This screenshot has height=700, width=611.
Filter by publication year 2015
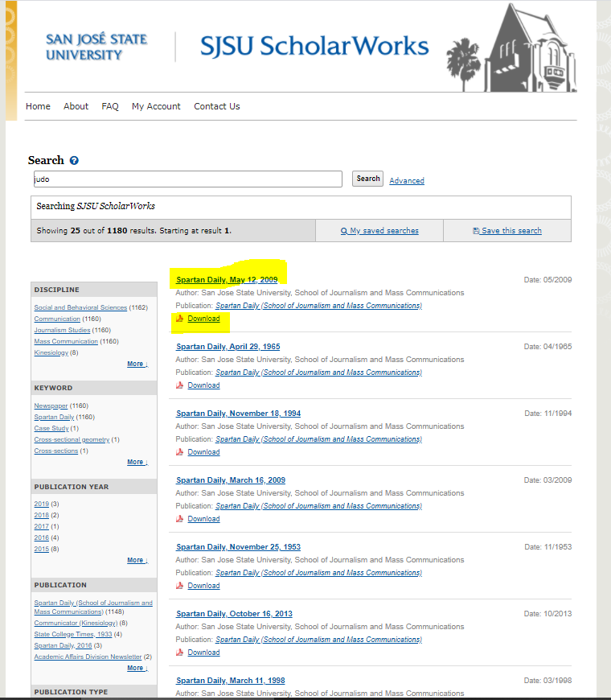point(42,549)
